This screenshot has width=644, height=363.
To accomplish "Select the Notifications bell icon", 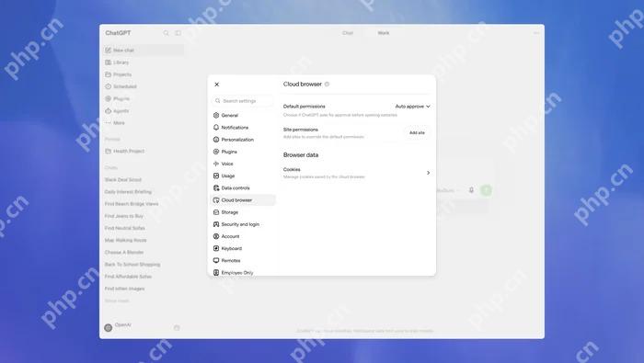I will click(x=216, y=128).
